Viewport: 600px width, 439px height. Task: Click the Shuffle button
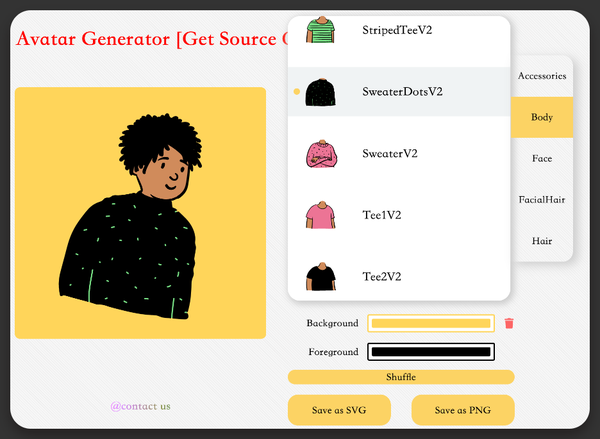pyautogui.click(x=401, y=377)
